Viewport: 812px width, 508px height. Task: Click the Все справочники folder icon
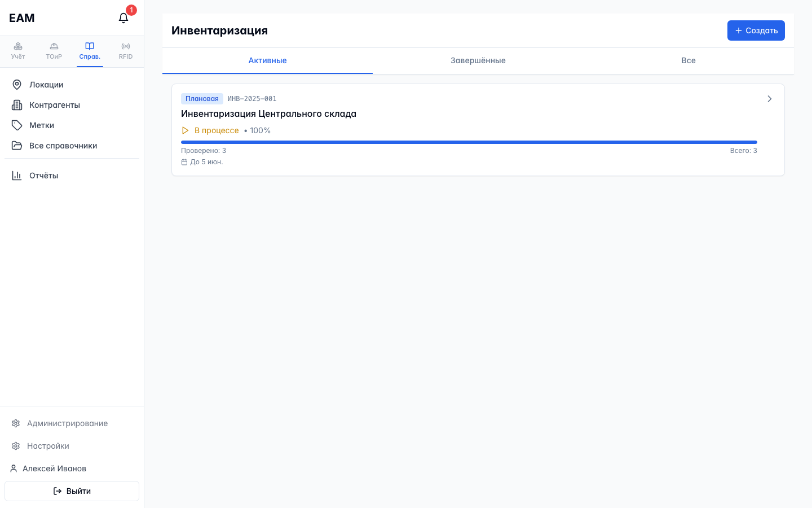(x=17, y=146)
